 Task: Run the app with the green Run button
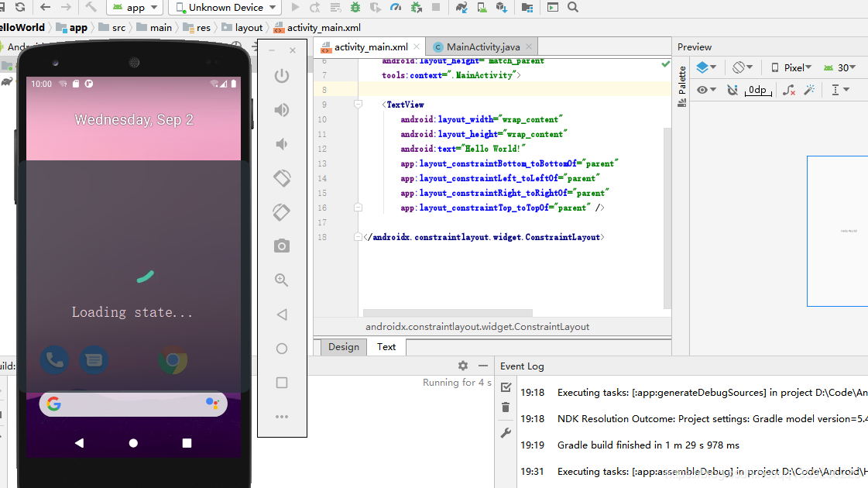point(294,9)
